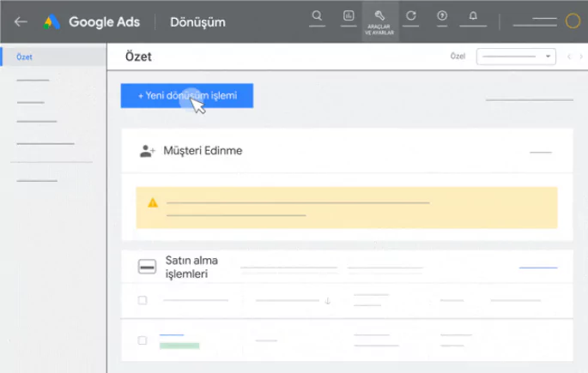The height and width of the screenshot is (373, 588).
Task: Click the Satın alma işlemleri heading
Action: coord(191,267)
